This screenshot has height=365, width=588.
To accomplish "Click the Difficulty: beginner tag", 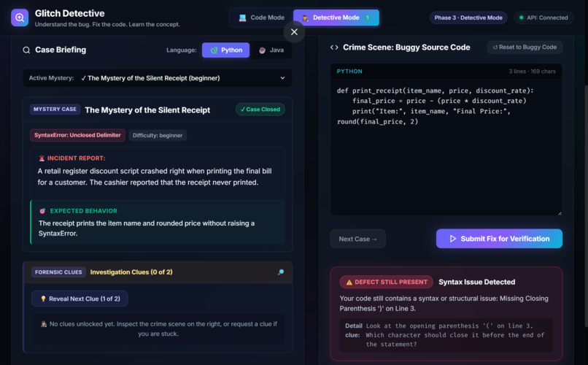I will 158,136.
